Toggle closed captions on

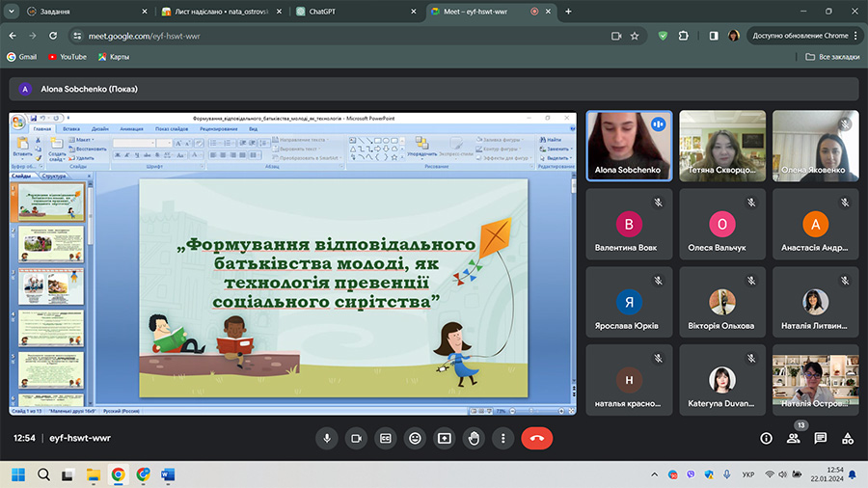(x=386, y=438)
